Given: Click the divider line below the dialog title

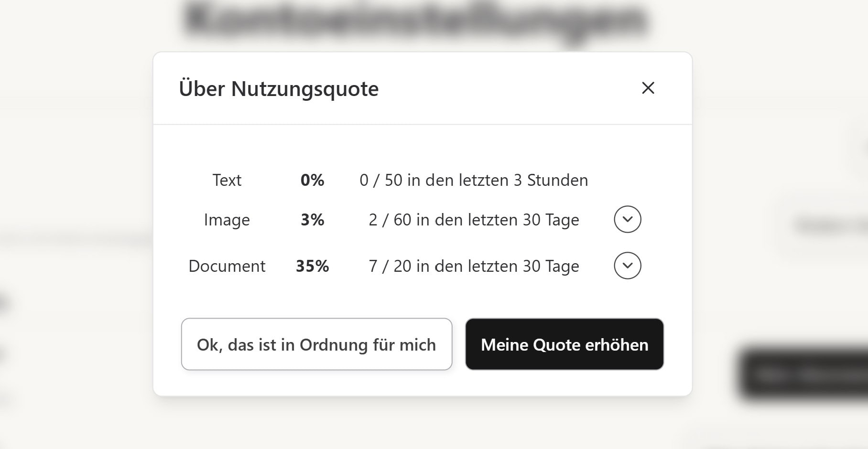Looking at the screenshot, I should (x=423, y=125).
